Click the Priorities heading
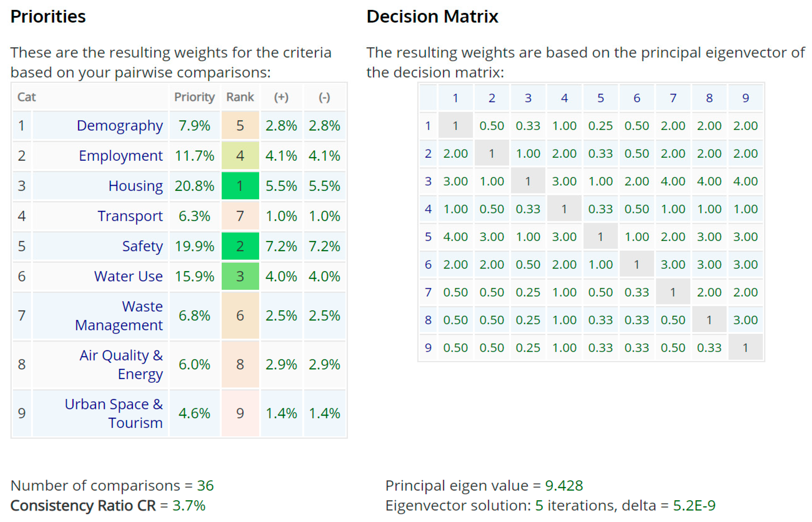The image size is (812, 522). click(x=48, y=16)
